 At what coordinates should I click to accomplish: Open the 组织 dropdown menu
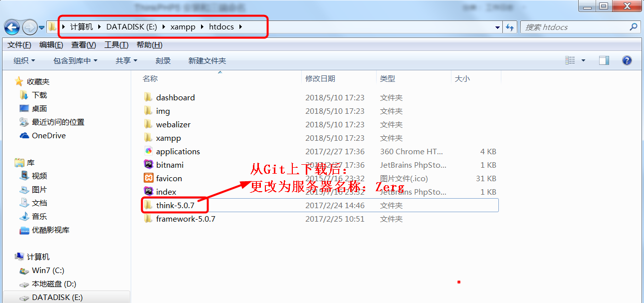24,60
